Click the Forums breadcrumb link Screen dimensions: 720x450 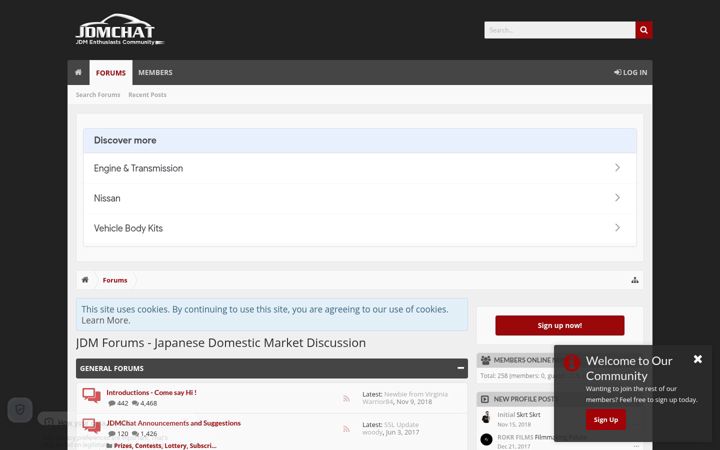115,280
